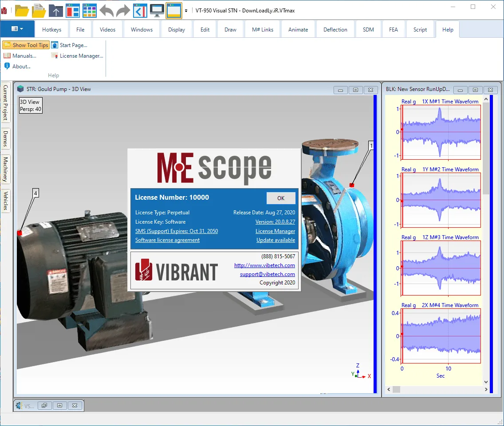
Task: Click the open folder icon in toolbar
Action: click(22, 11)
